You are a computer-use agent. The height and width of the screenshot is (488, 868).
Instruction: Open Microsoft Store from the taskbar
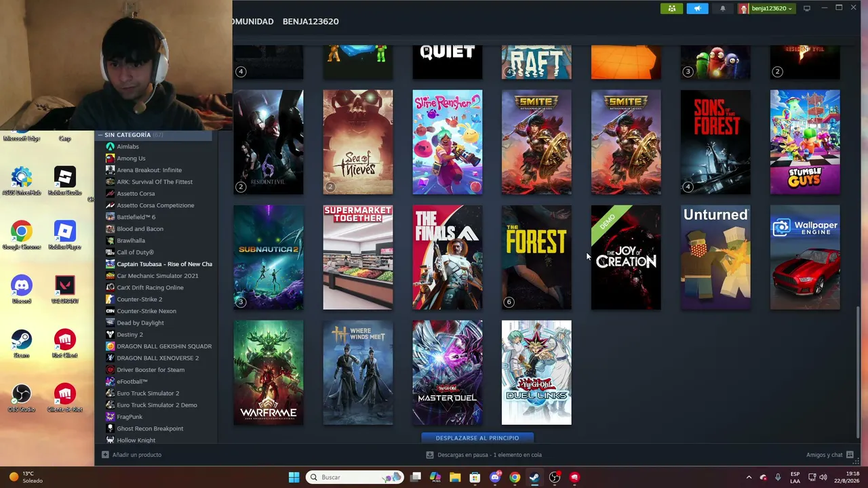pyautogui.click(x=475, y=477)
